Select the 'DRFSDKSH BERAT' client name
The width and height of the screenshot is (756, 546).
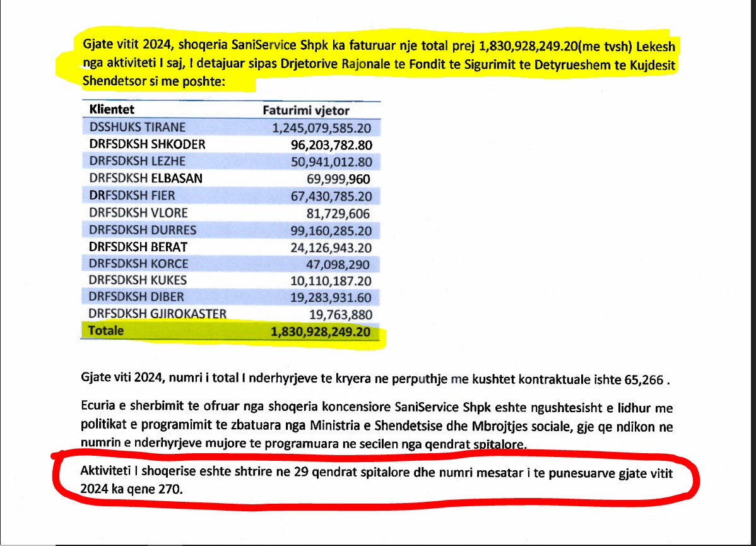pos(138,247)
